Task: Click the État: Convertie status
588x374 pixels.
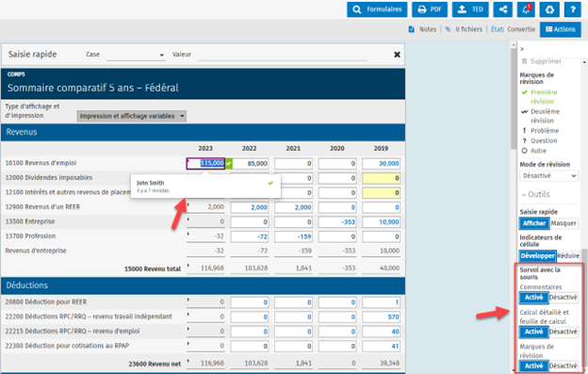Action: point(514,29)
